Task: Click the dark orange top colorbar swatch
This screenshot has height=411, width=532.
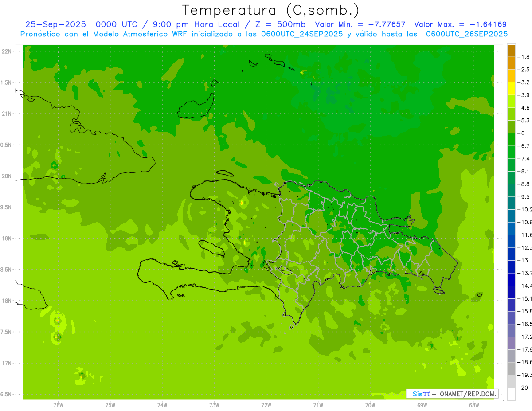Action: [511, 51]
